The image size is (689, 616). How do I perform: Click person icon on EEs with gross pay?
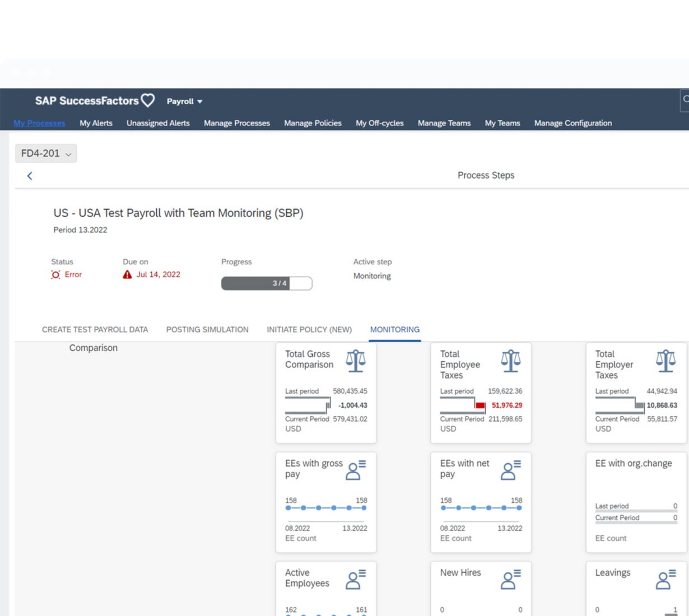[x=355, y=470]
